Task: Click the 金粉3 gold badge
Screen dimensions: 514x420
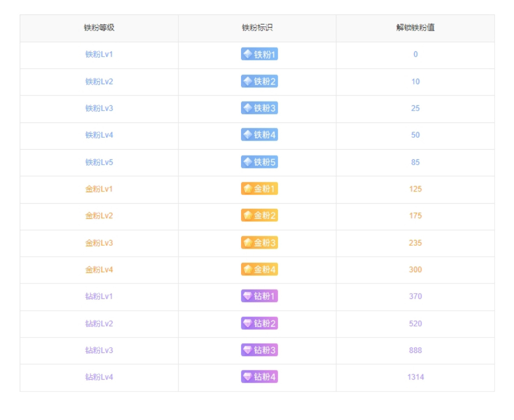Action: 259,243
